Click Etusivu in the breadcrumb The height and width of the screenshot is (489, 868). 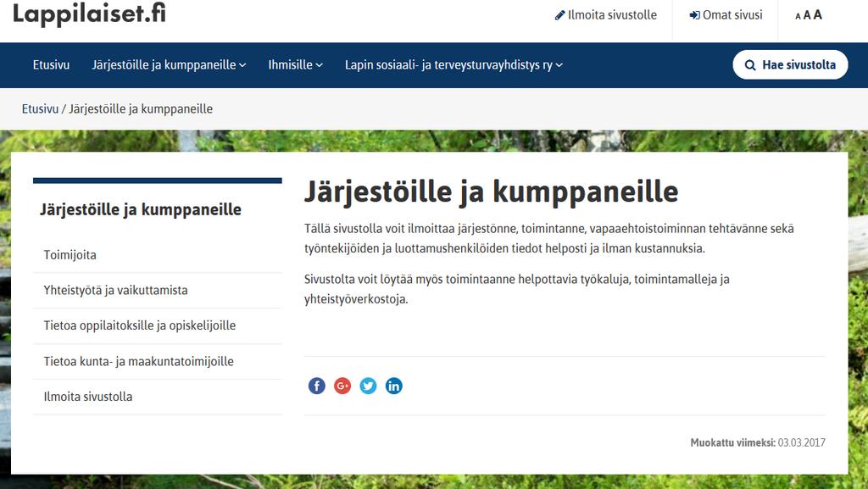click(x=40, y=109)
